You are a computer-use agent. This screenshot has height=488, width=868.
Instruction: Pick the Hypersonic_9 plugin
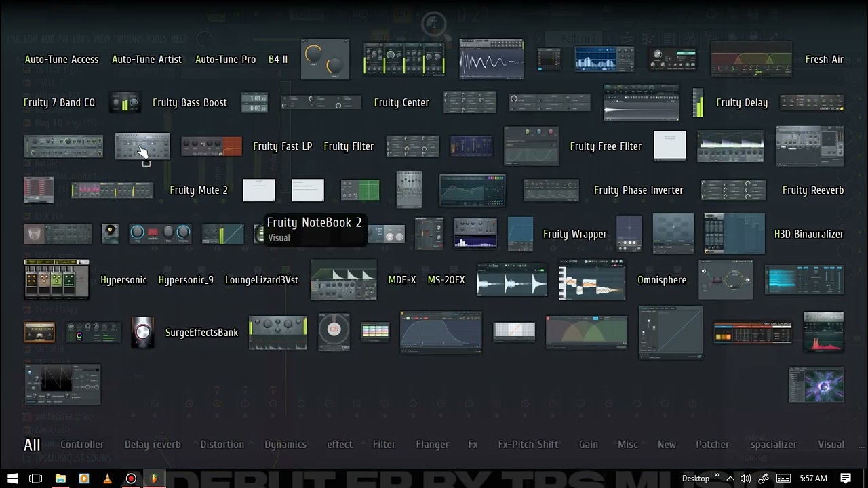tap(186, 280)
